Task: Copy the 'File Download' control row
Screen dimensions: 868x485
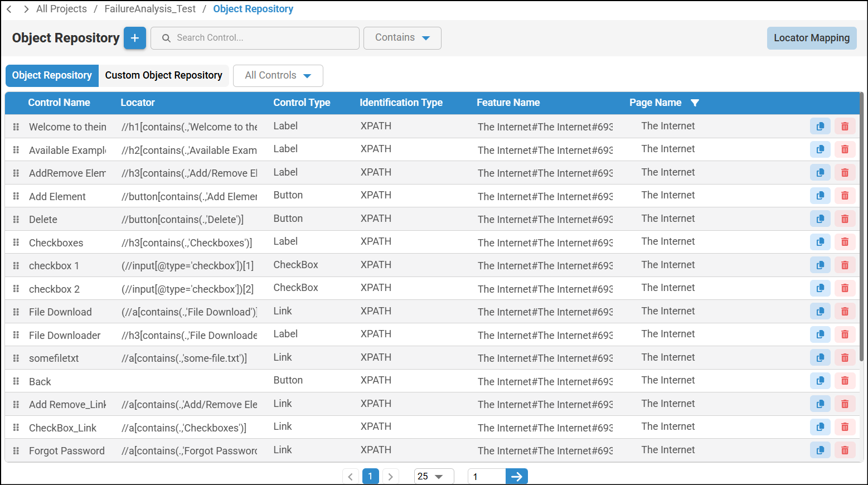Action: [x=820, y=312]
